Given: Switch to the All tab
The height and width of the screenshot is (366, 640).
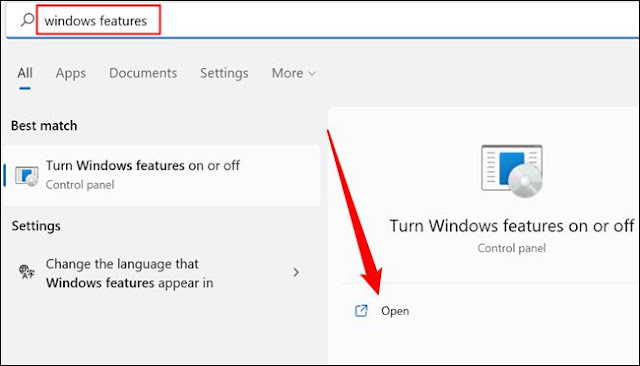Looking at the screenshot, I should tap(25, 73).
